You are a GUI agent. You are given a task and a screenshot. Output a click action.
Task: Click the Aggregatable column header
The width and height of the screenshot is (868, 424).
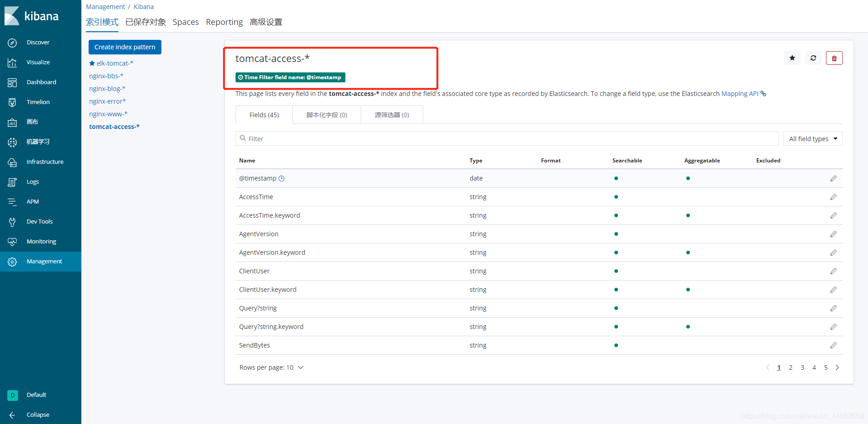click(x=702, y=161)
